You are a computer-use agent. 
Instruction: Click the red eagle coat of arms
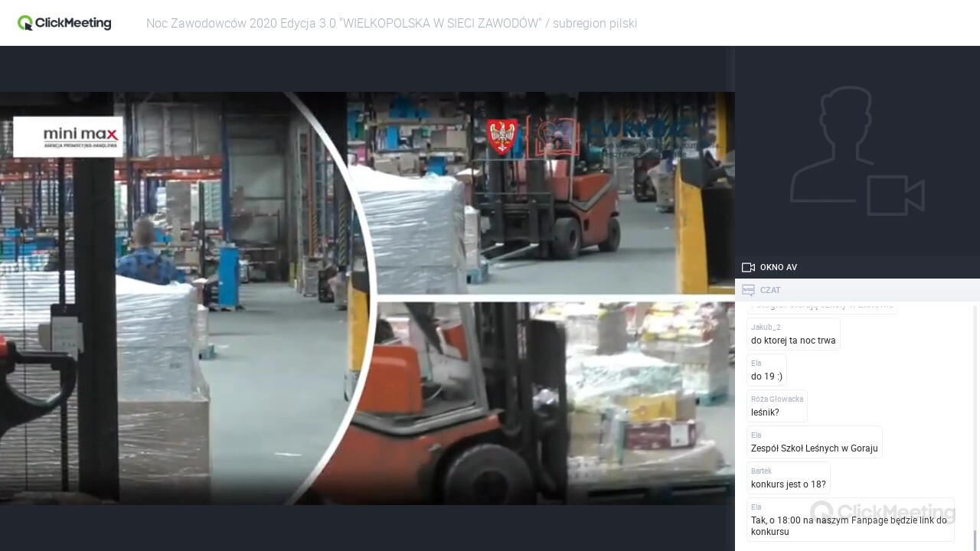[x=502, y=137]
